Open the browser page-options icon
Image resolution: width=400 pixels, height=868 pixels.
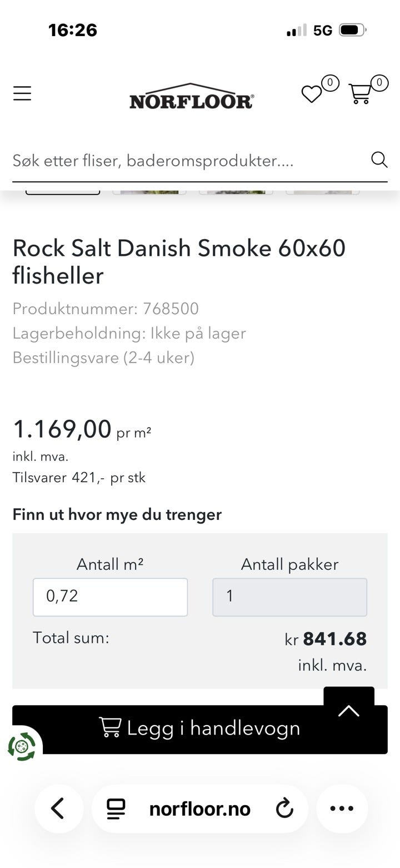116,809
